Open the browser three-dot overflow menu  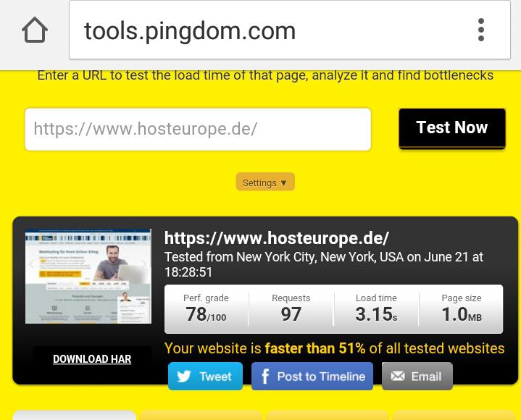(481, 30)
